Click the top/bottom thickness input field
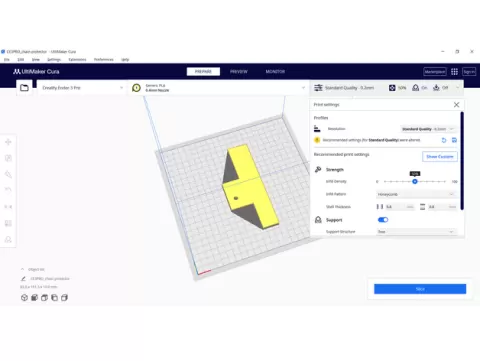This screenshot has height=361, width=480. [442, 207]
